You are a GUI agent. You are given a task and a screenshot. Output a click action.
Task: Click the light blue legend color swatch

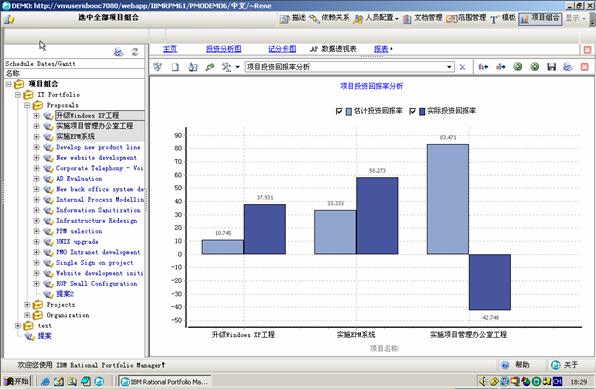coord(349,111)
